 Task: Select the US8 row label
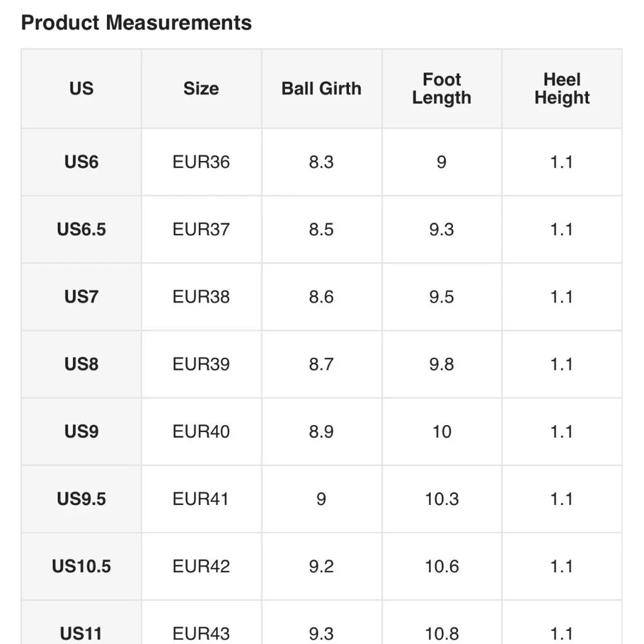tap(81, 365)
